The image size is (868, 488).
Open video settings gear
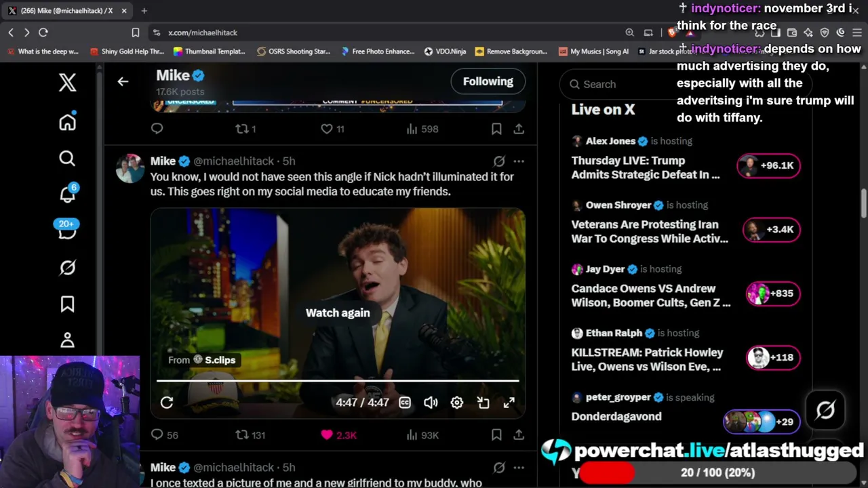pos(457,403)
